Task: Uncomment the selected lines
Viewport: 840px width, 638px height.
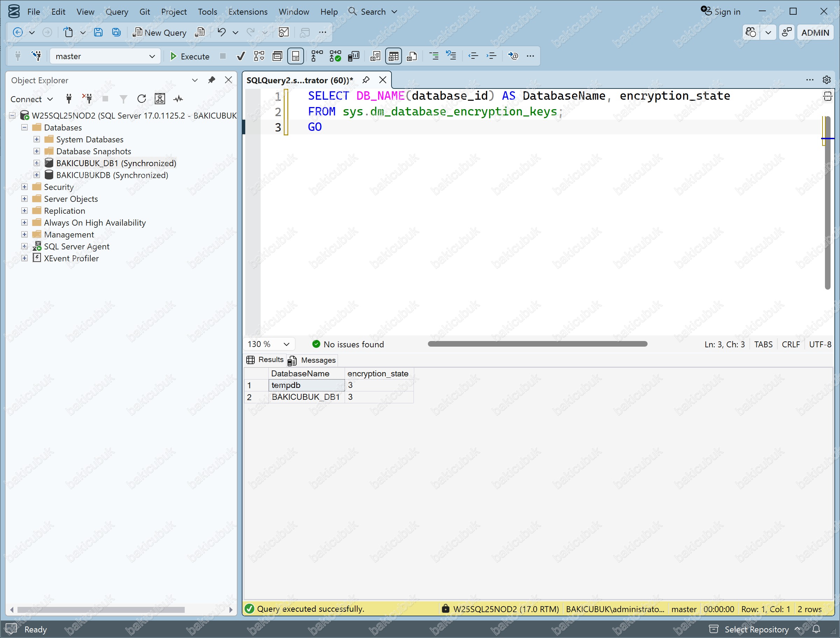Action: (451, 56)
